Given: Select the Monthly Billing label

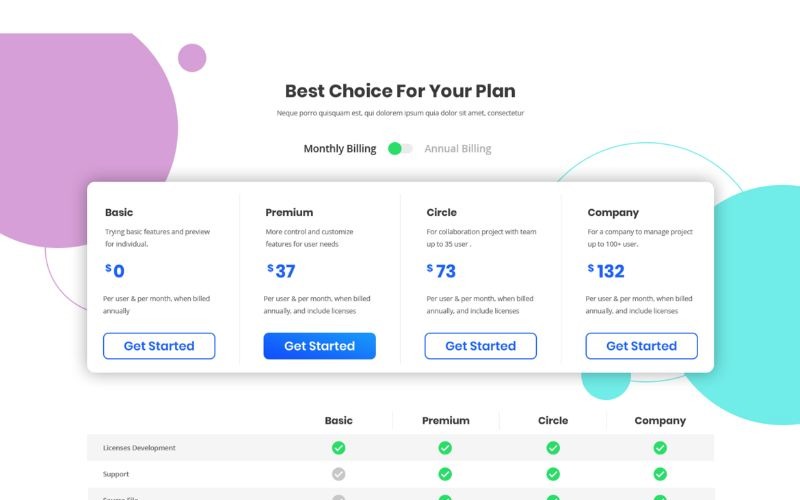Looking at the screenshot, I should click(340, 149).
